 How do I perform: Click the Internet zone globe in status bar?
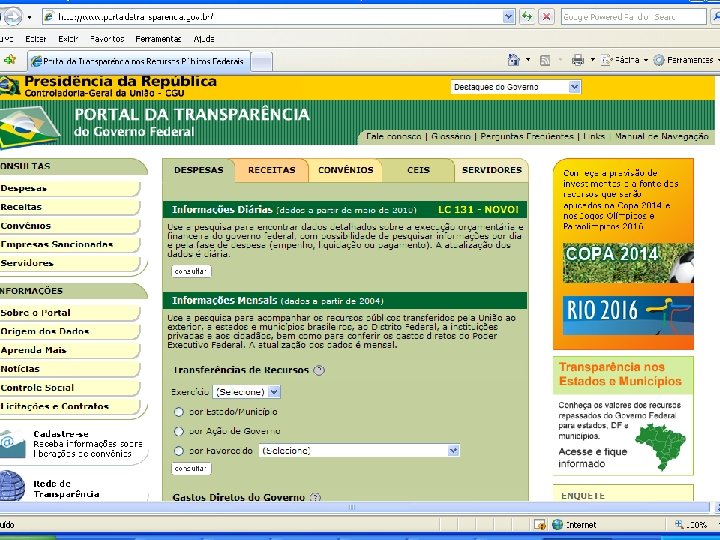557,524
